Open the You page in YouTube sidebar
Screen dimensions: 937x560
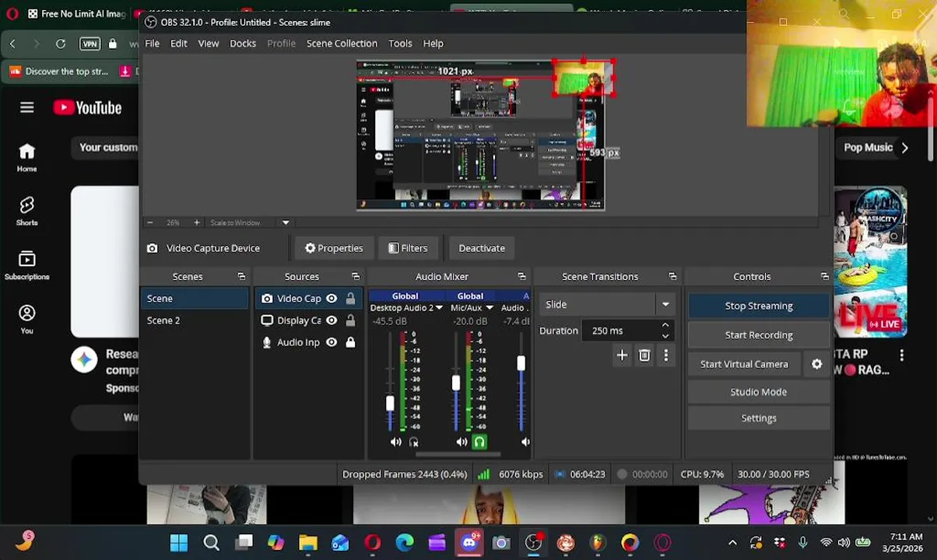27,319
